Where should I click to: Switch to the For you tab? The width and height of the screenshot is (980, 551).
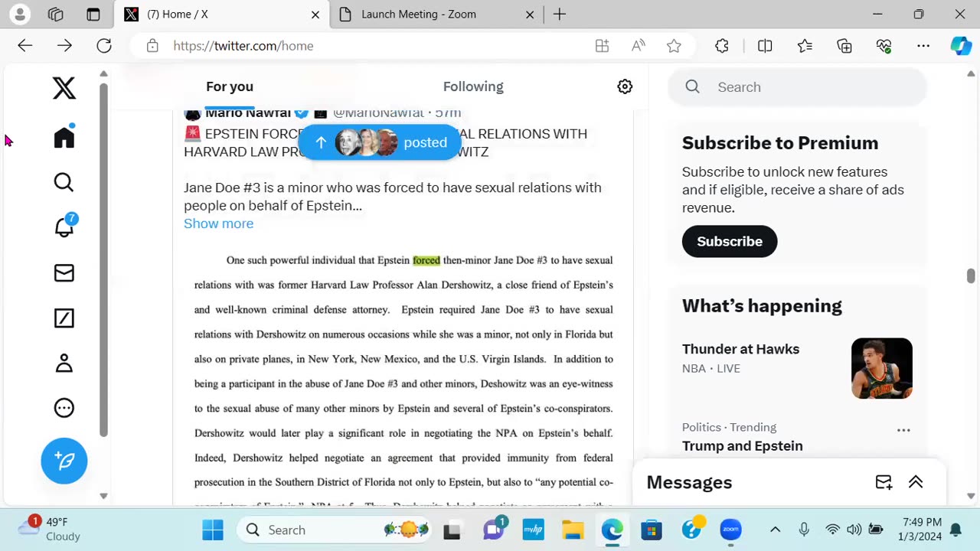pos(230,86)
